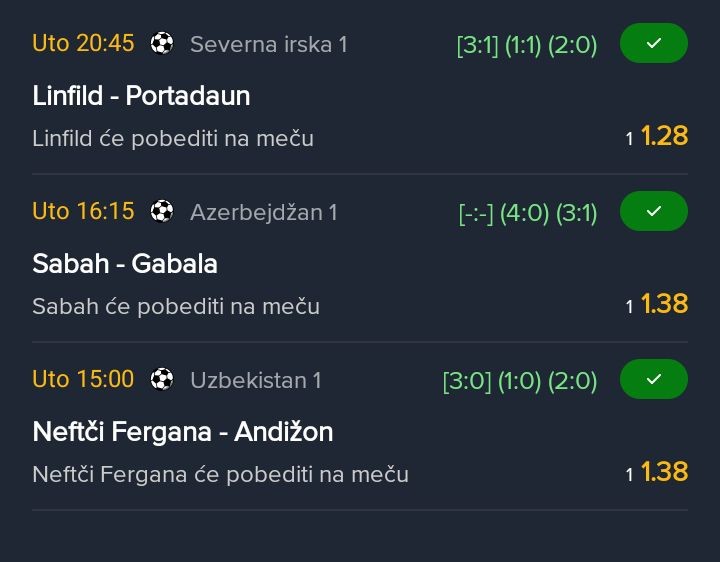Screen dimensions: 720x562
Task: Open the Neftči Fergana - Andižon match
Action: coord(182,432)
